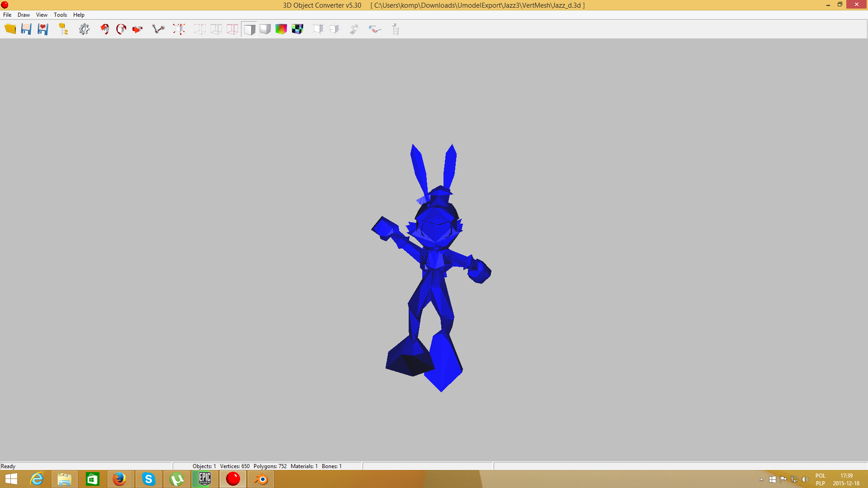Screen dimensions: 868x488
Task: Click the 'Objects: 1' status entry
Action: pos(204,466)
